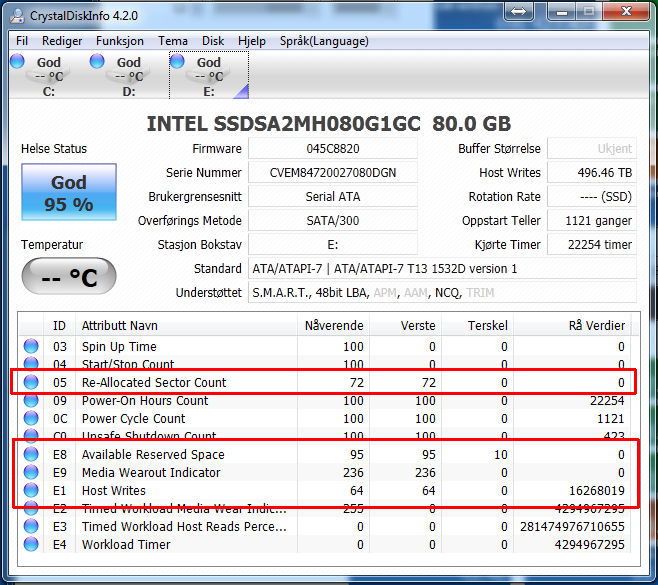Click the Standard ATA/ATAPI-7 field
658x585 pixels.
(442, 268)
